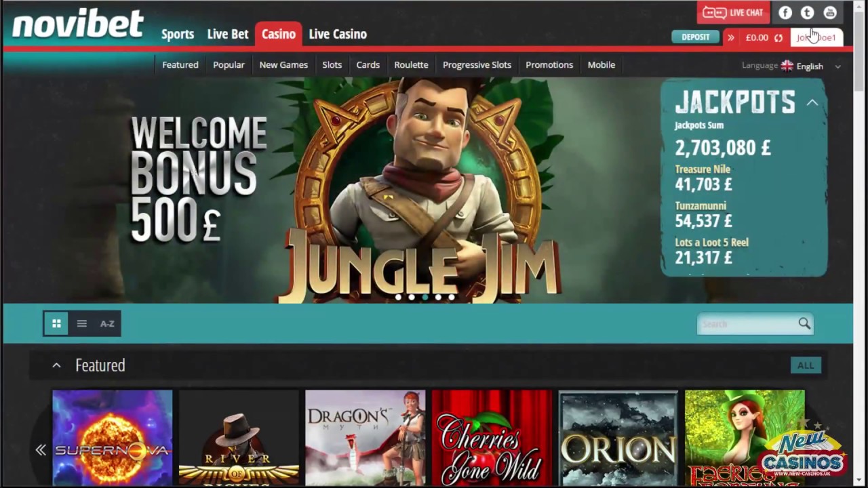Open the River of Riches game

click(x=239, y=437)
